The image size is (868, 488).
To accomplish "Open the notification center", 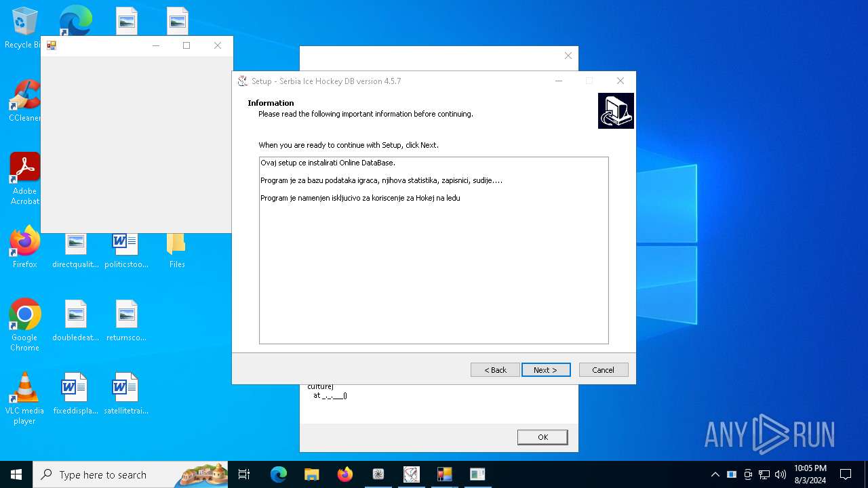I will 846,474.
